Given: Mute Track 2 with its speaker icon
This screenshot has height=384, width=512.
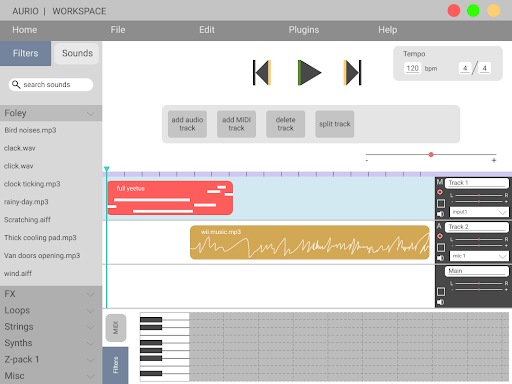Looking at the screenshot, I should coord(441,258).
